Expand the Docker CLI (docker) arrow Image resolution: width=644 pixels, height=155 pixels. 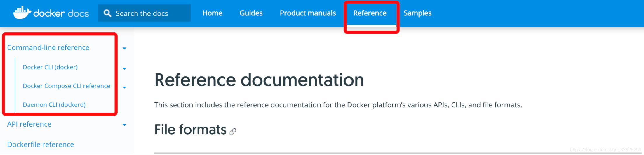[124, 69]
